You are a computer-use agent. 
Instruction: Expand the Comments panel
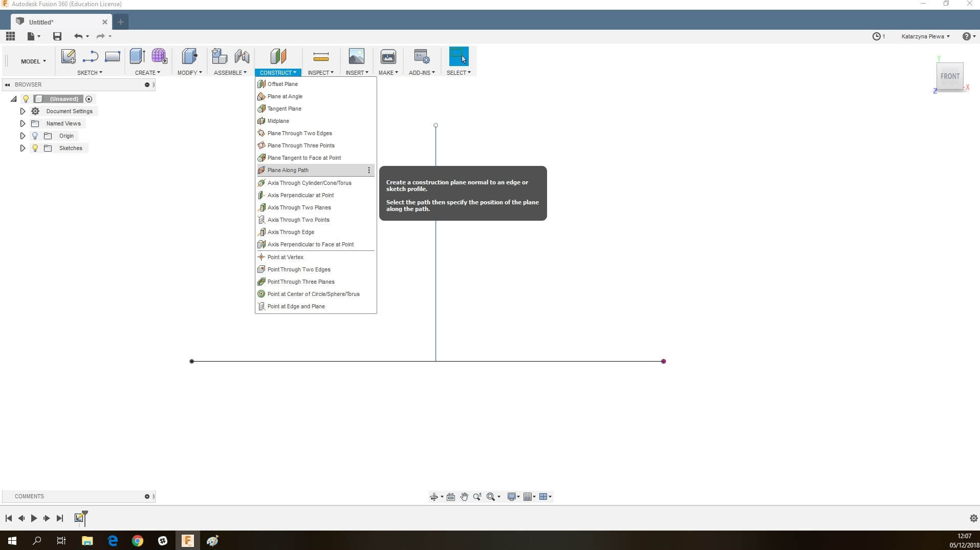pos(147,496)
